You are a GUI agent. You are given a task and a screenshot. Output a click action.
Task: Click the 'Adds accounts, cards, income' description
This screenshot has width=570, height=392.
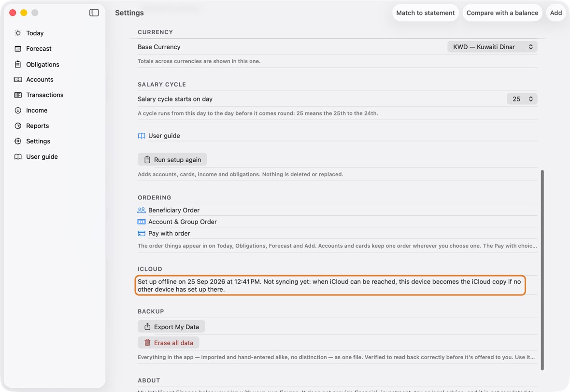[x=240, y=174]
